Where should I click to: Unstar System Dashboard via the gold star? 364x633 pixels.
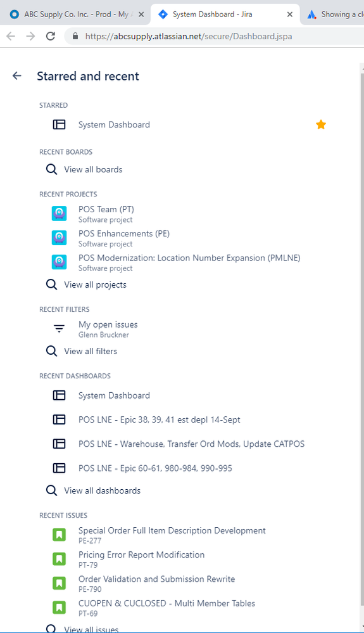(321, 125)
